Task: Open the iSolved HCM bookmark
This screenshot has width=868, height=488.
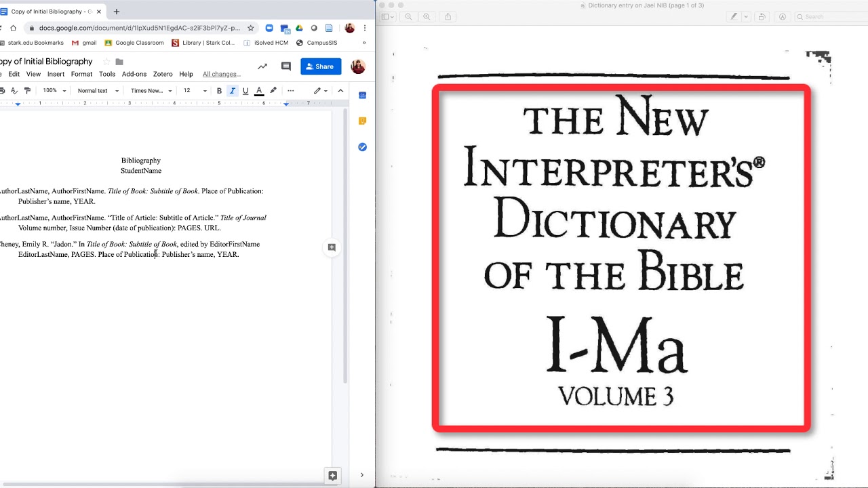Action: [x=266, y=43]
